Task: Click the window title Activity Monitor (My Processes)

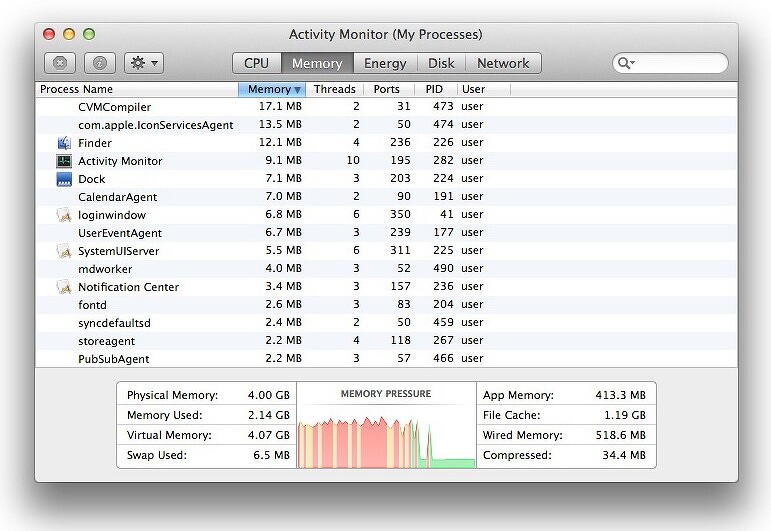Action: [386, 34]
